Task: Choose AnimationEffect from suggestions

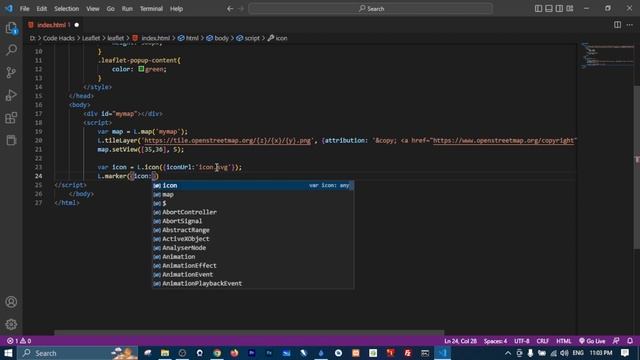Action: [253, 266]
